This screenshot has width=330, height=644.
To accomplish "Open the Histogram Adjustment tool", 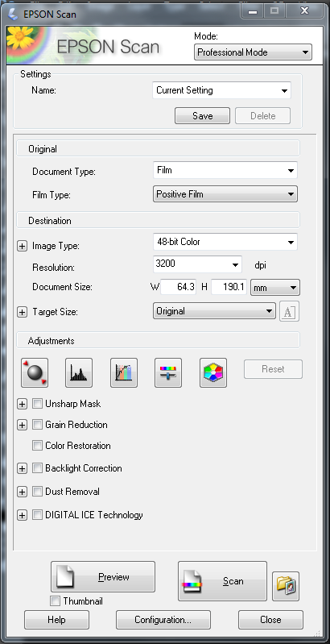I will [x=79, y=372].
